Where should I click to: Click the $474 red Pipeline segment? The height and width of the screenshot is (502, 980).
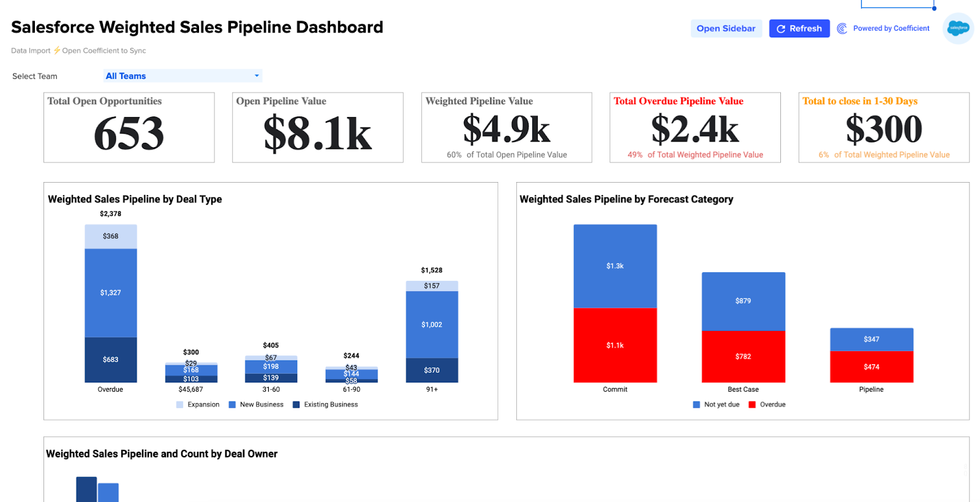872,367
